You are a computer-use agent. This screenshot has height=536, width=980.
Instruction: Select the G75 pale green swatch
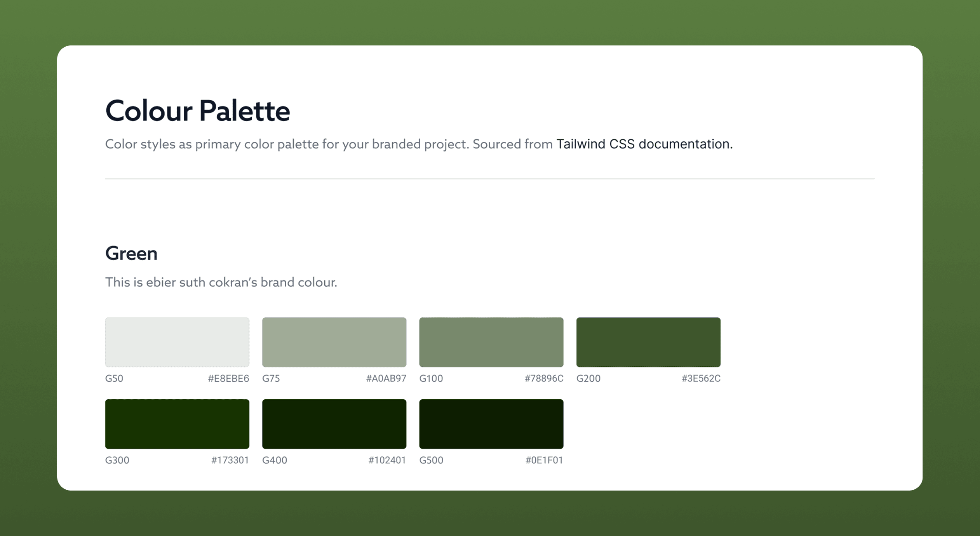[334, 342]
